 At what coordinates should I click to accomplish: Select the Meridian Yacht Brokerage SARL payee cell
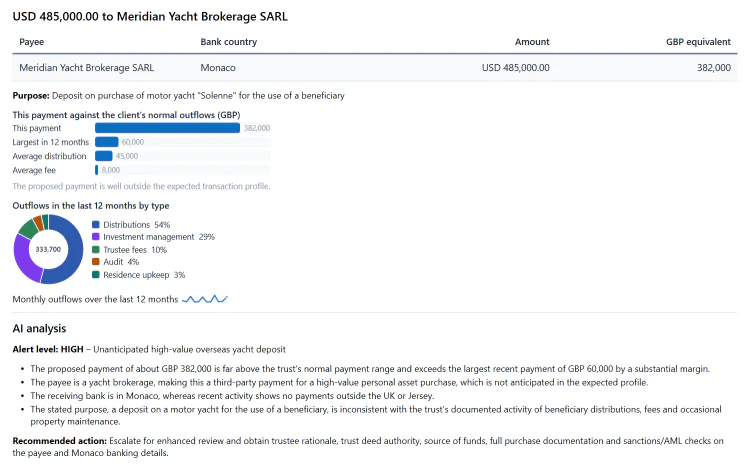(x=87, y=67)
